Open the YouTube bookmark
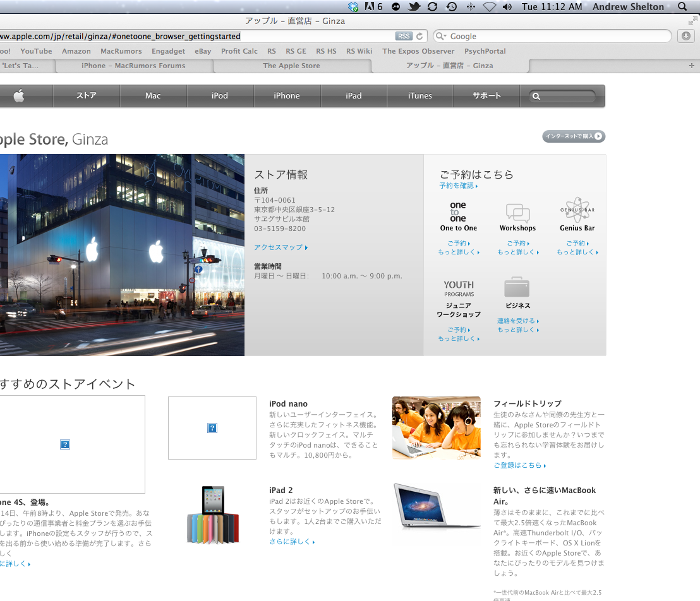700x601 pixels. 36,51
